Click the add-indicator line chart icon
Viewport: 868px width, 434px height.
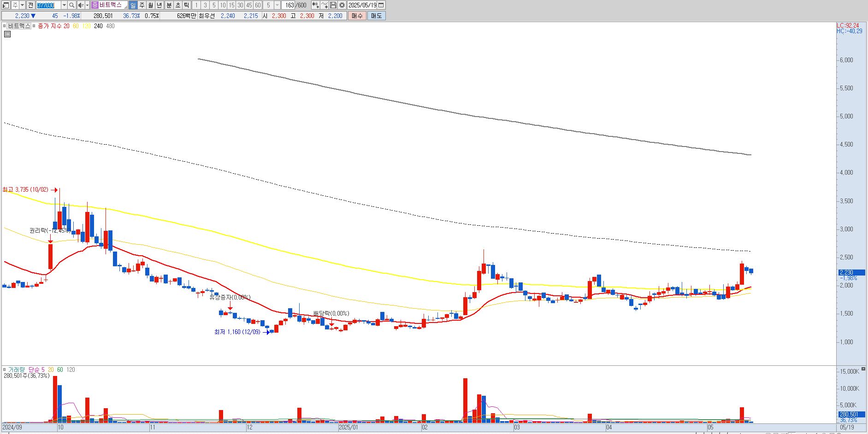point(325,5)
